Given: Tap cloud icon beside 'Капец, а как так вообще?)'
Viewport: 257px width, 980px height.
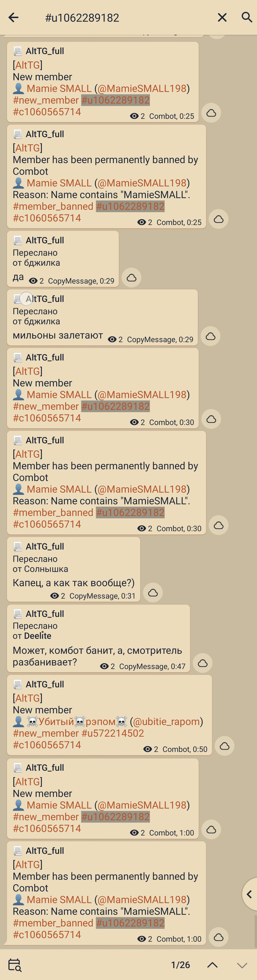Looking at the screenshot, I should (x=153, y=592).
